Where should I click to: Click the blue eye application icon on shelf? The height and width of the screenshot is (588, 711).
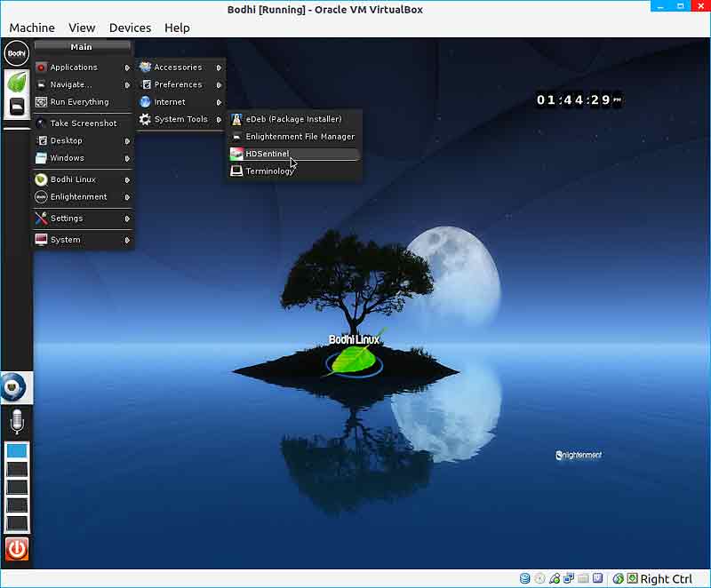click(14, 387)
